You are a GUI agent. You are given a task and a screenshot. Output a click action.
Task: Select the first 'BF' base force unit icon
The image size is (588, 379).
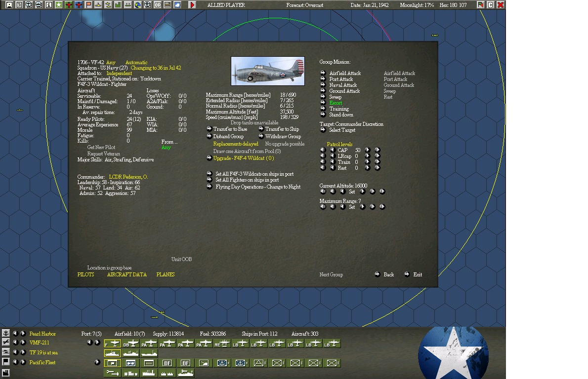tap(167, 363)
